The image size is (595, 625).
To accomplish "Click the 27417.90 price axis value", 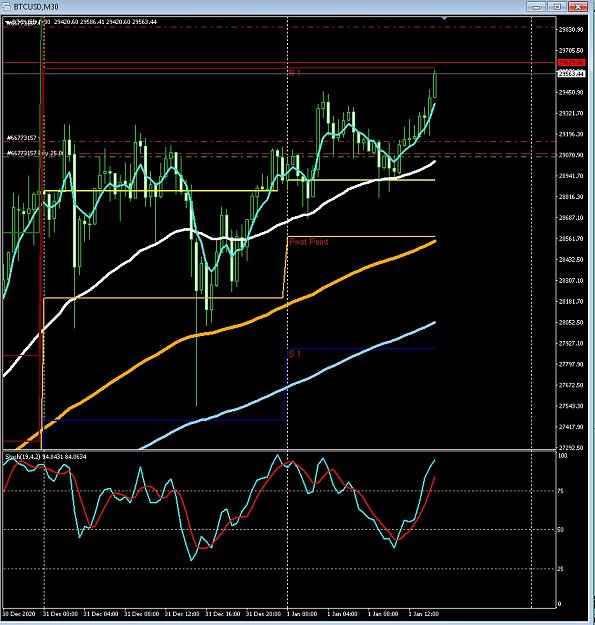I will [x=571, y=426].
